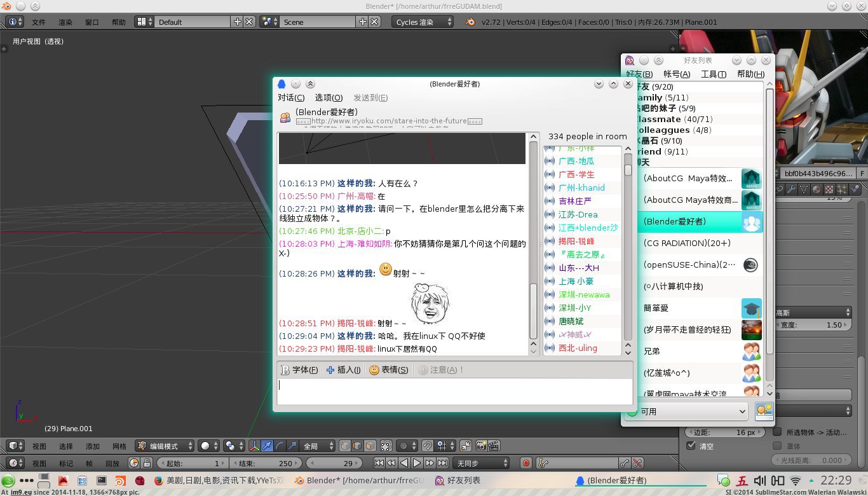Open the 文件 menu in Blender
This screenshot has width=868, height=496.
click(39, 22)
